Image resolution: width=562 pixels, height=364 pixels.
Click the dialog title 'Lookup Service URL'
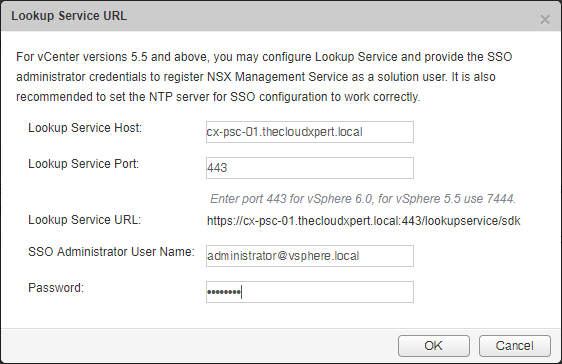(69, 16)
